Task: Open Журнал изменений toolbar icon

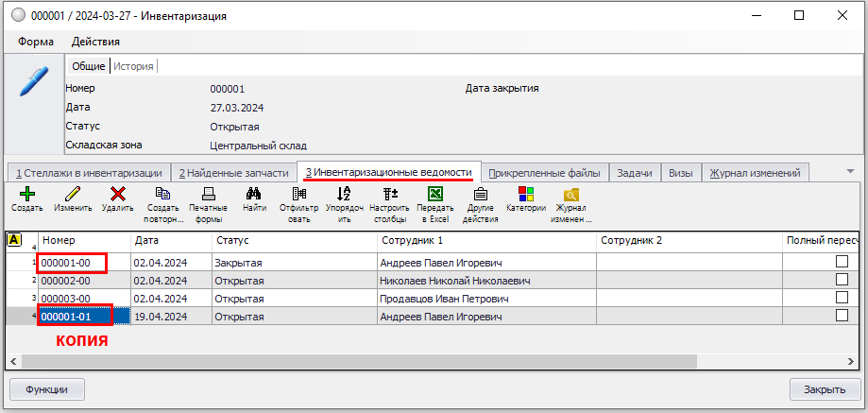Action: click(571, 194)
